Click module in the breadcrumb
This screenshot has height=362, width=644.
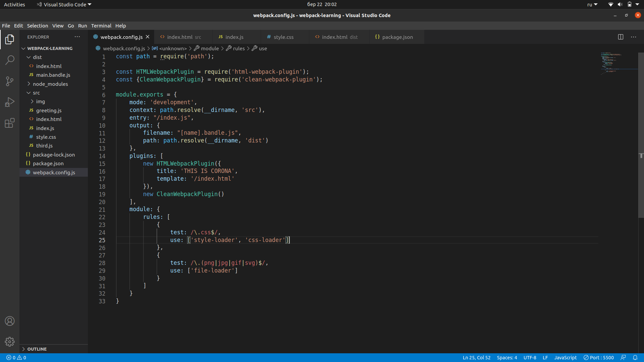tap(207, 48)
